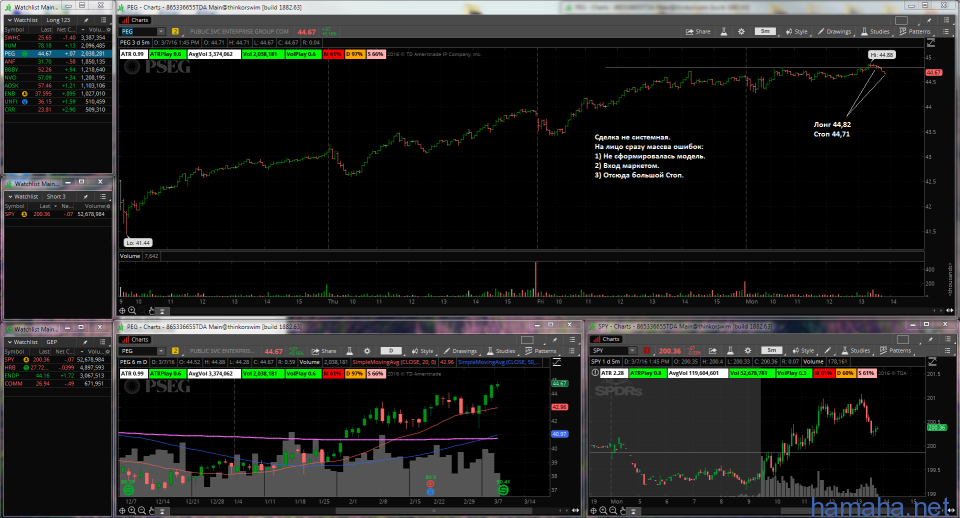Click the Long 123 watchlist name
This screenshot has width=960, height=518.
pos(58,20)
